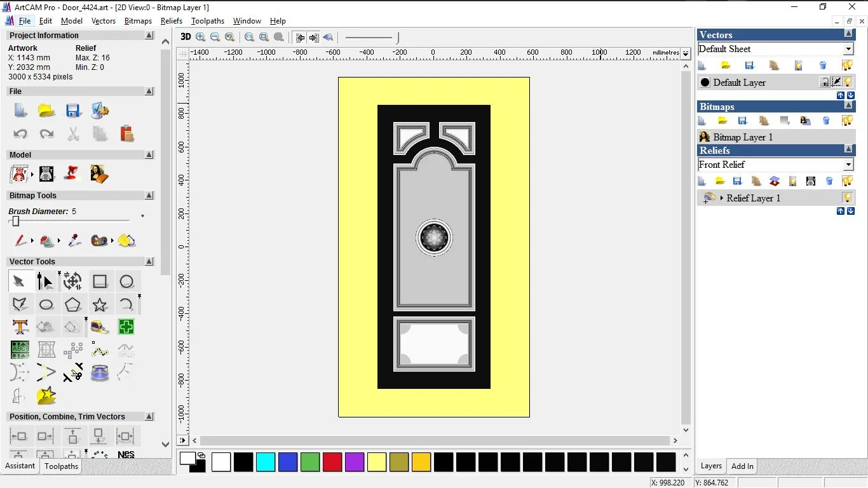
Task: Select the Create Star vector tool
Action: 100,305
